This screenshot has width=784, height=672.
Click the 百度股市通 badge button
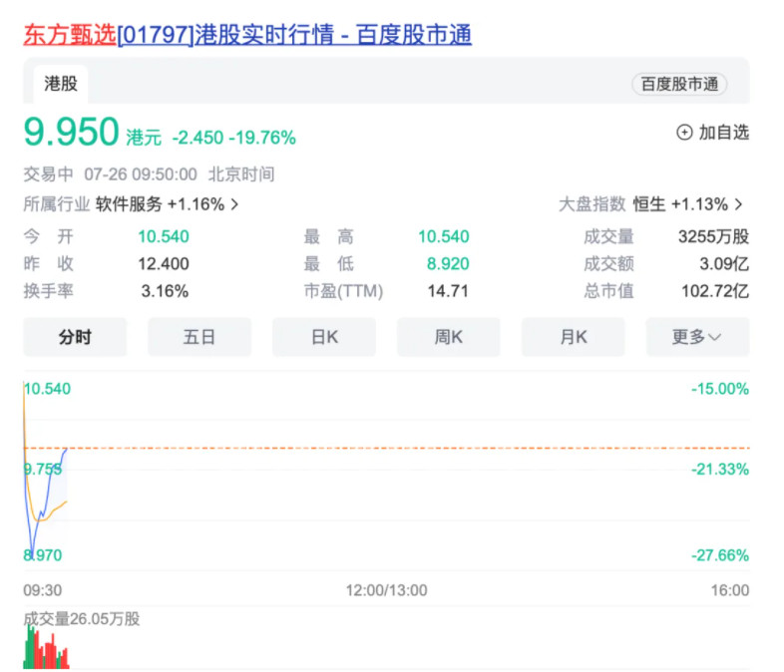pyautogui.click(x=679, y=84)
